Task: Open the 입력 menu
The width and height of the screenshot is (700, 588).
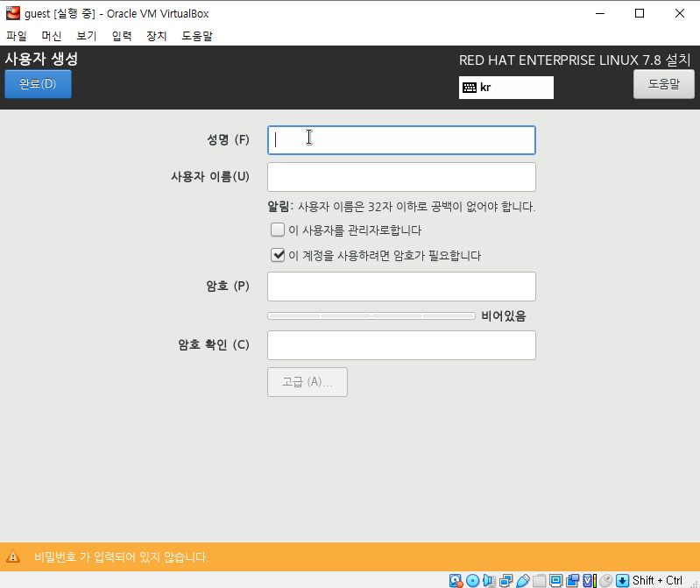Action: [x=122, y=36]
